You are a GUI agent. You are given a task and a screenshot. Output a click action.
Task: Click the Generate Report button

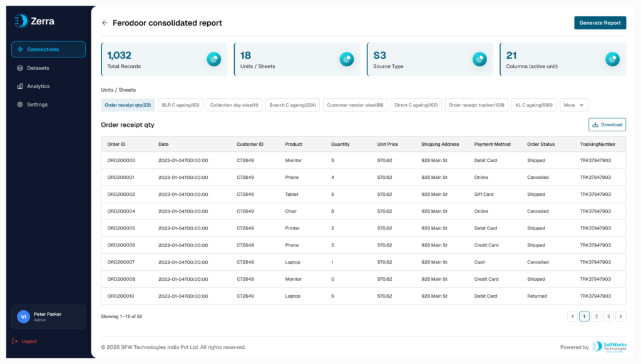coord(600,23)
